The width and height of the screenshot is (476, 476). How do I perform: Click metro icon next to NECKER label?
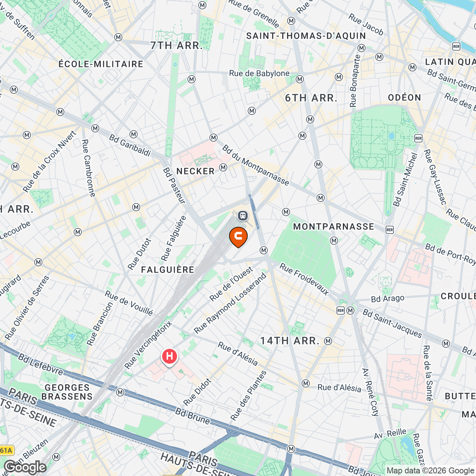(x=223, y=167)
